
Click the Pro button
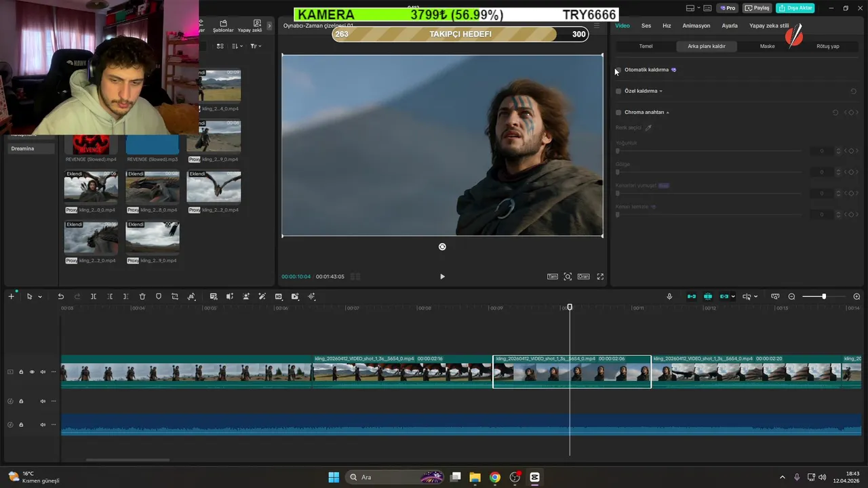pos(728,8)
